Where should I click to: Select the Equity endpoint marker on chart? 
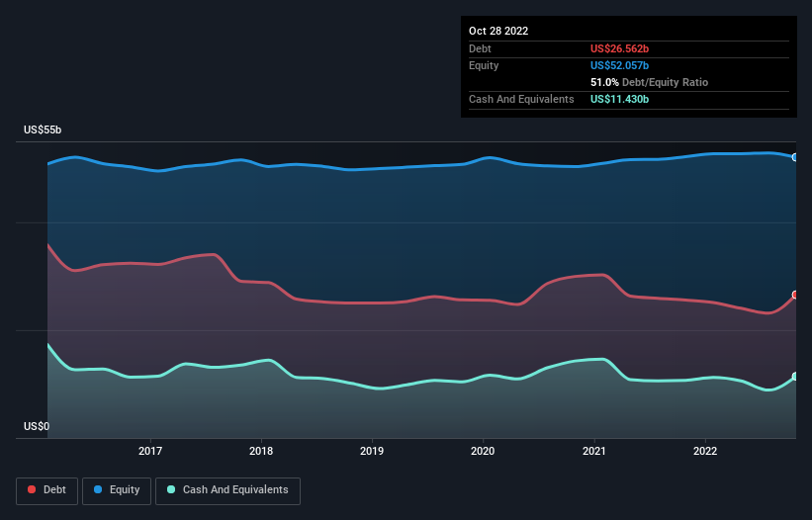click(795, 157)
